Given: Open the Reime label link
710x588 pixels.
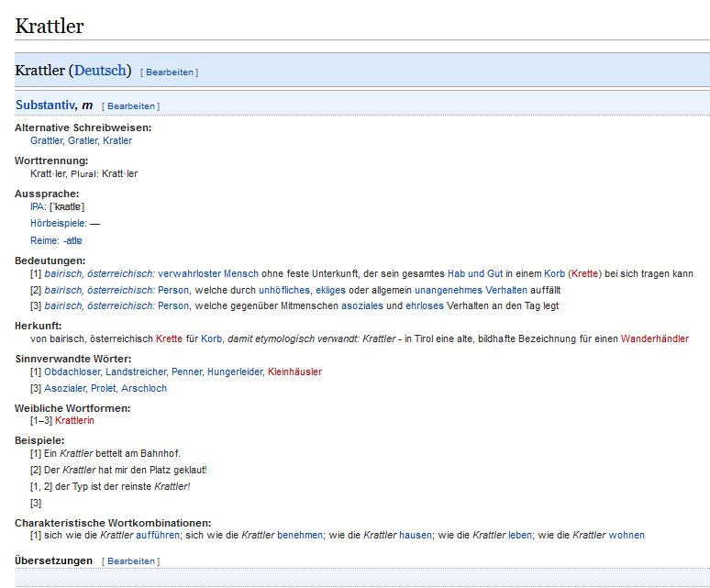Looking at the screenshot, I should coord(43,240).
